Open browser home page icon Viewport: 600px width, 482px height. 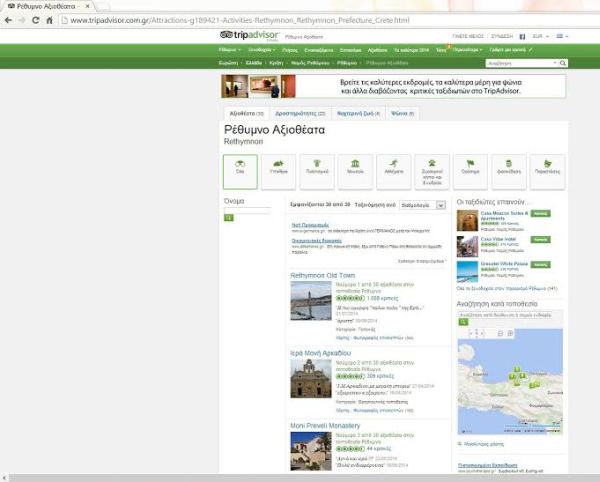click(49, 20)
